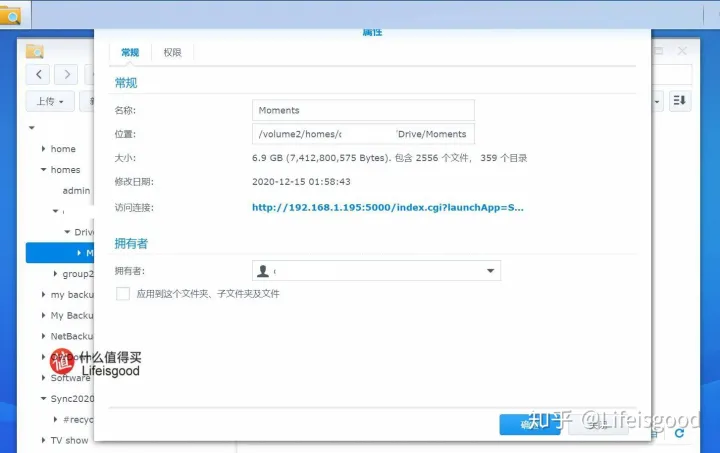This screenshot has height=453, width=720.
Task: Click the modified date 2020-12-15 01:58:43
Action: [x=301, y=182]
